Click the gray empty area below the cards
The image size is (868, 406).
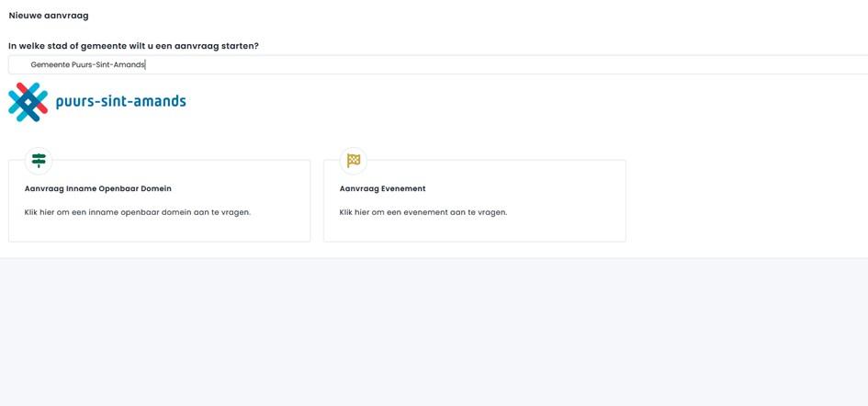[434, 331]
